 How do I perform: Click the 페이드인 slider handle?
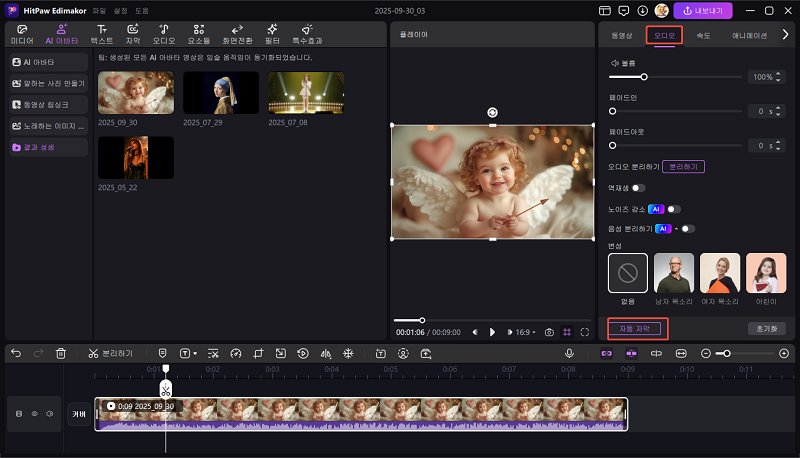pyautogui.click(x=612, y=111)
